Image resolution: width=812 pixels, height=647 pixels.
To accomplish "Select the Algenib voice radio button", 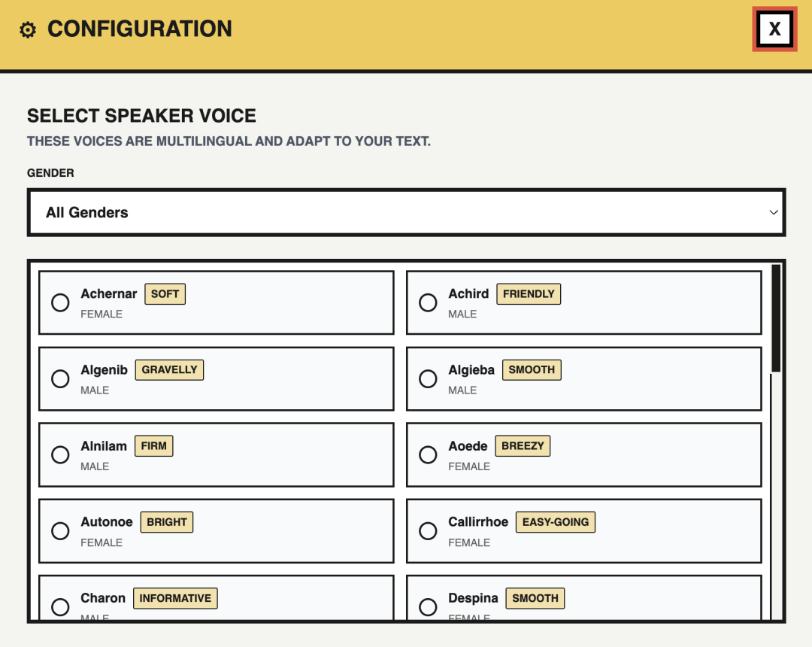I will pyautogui.click(x=60, y=378).
